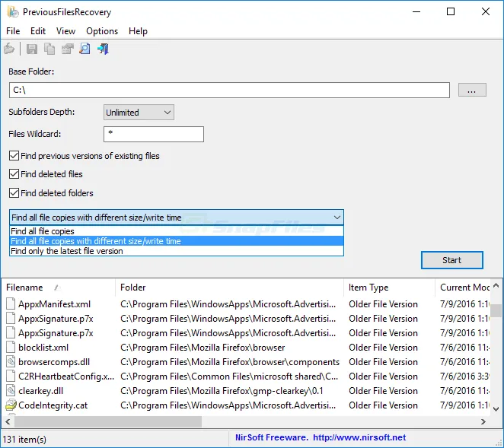Open the properties toolbar icon

pyautogui.click(x=68, y=49)
